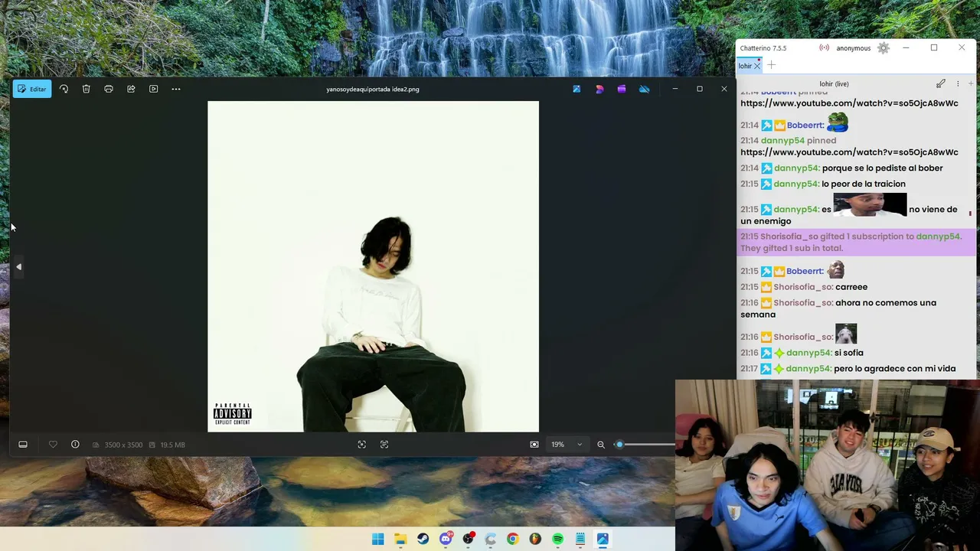
Task: Add a split with the header plus icon
Action: 971,83
